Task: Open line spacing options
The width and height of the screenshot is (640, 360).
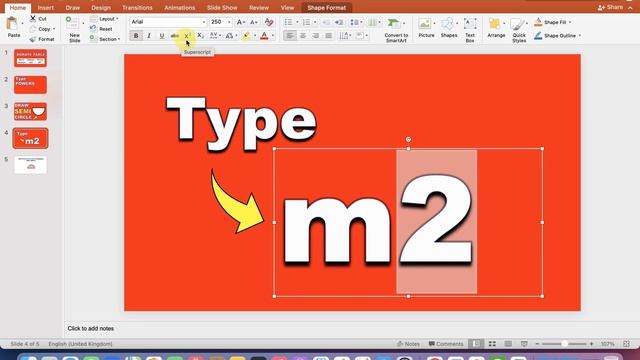Action: [x=355, y=22]
